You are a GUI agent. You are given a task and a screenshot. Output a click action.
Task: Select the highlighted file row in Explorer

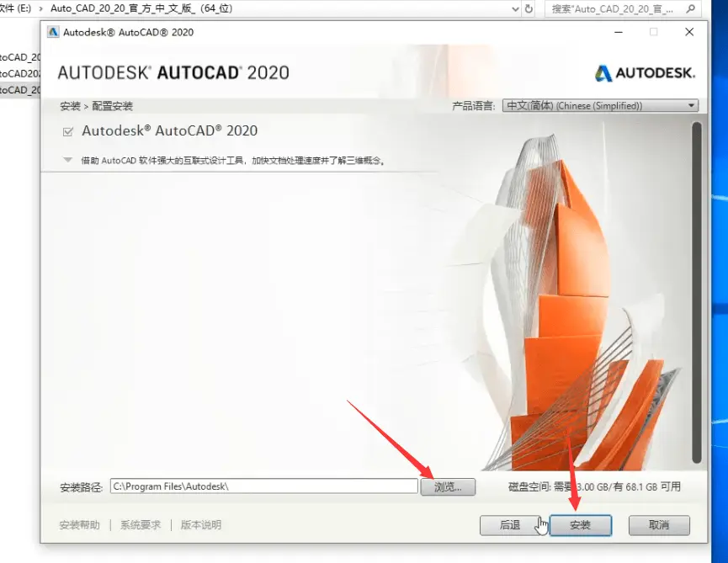(20, 89)
